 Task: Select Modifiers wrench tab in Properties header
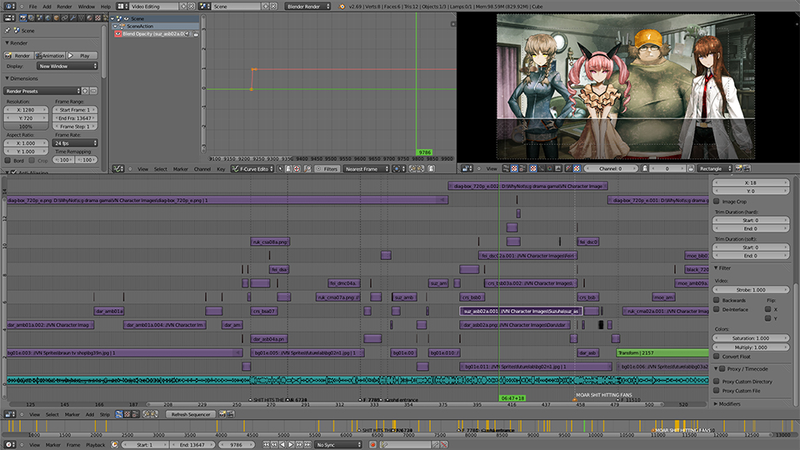click(72, 18)
